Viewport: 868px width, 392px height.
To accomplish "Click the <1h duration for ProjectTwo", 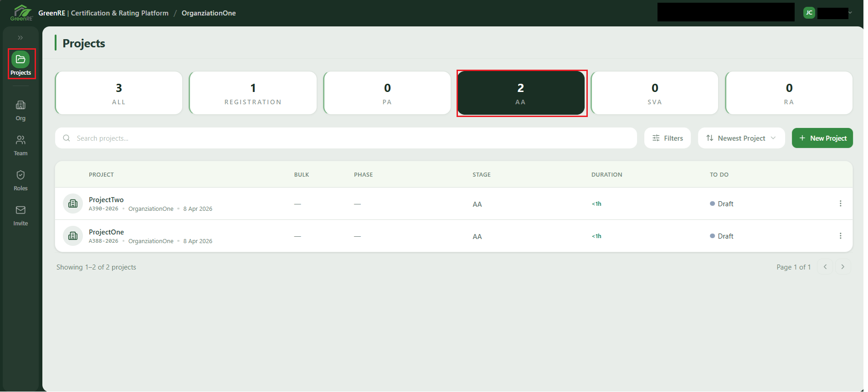I will coord(596,204).
